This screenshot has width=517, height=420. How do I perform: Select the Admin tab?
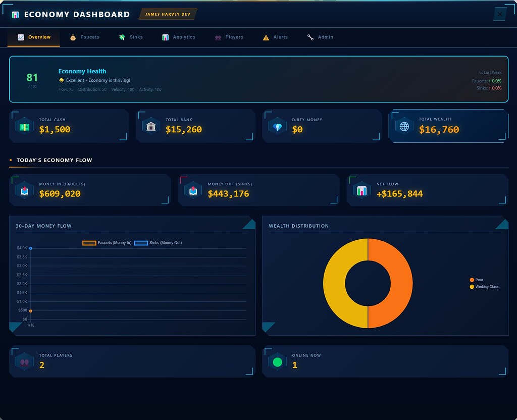point(320,37)
